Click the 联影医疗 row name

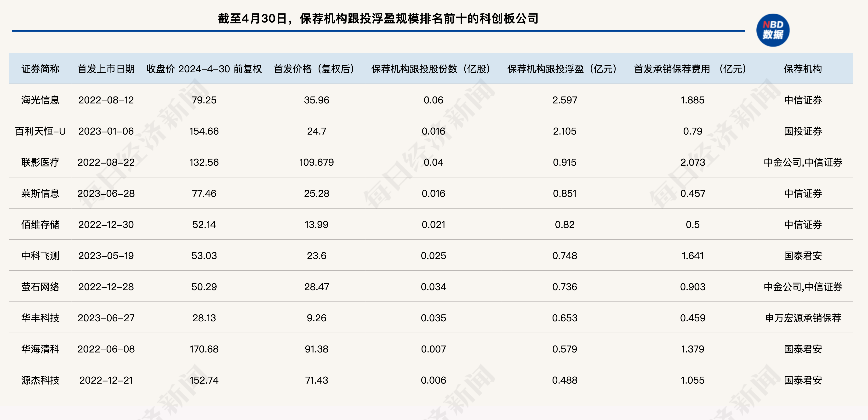[x=40, y=162]
